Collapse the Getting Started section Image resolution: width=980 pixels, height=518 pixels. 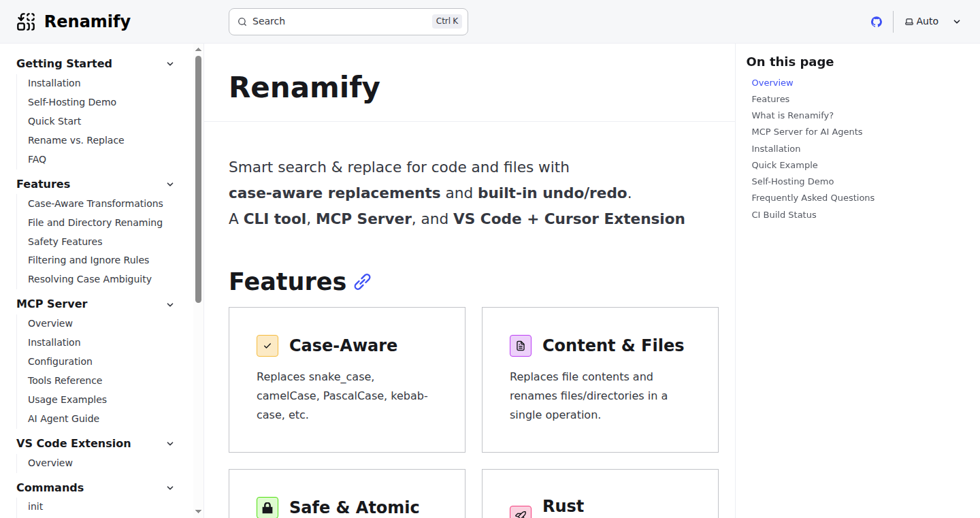click(170, 64)
